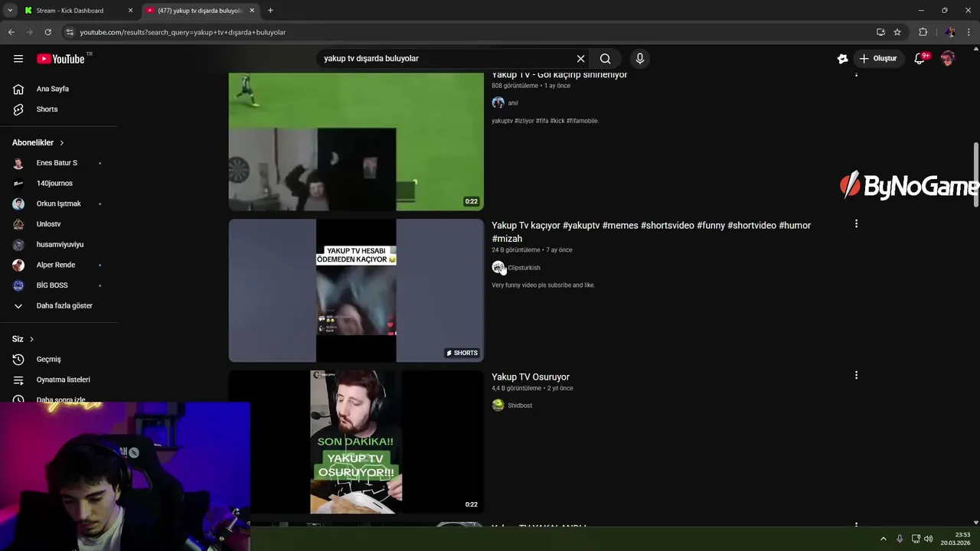This screenshot has width=980, height=551.
Task: Open more options for Yakup TV Osuruyor
Action: (856, 376)
